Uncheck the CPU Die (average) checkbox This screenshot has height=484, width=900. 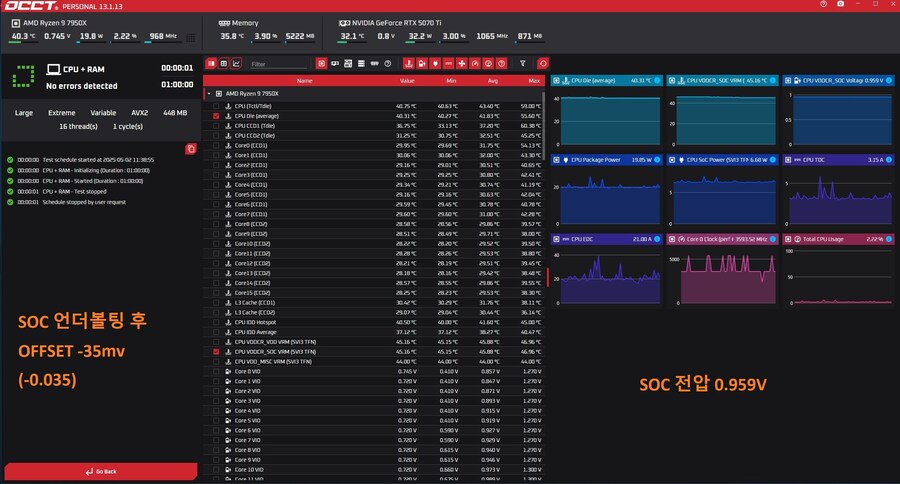point(216,116)
